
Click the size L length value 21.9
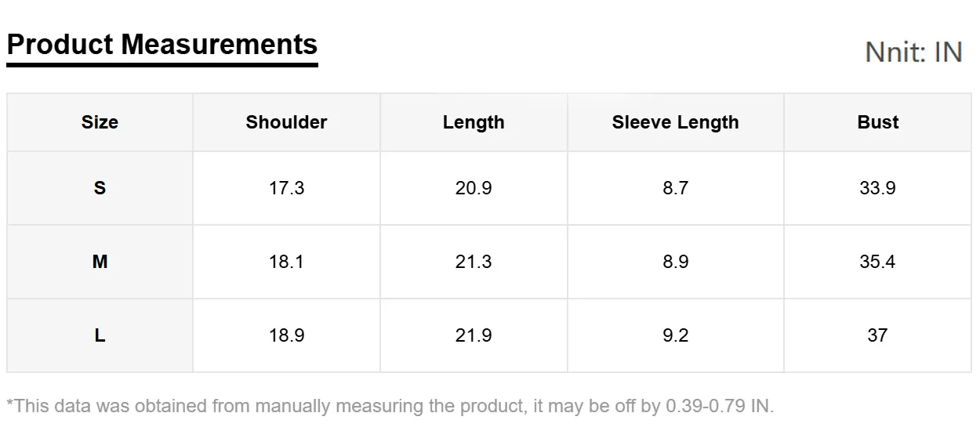coord(474,335)
